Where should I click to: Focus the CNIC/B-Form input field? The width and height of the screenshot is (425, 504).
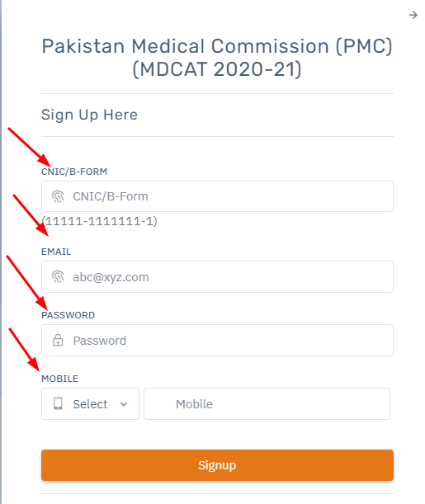[217, 196]
